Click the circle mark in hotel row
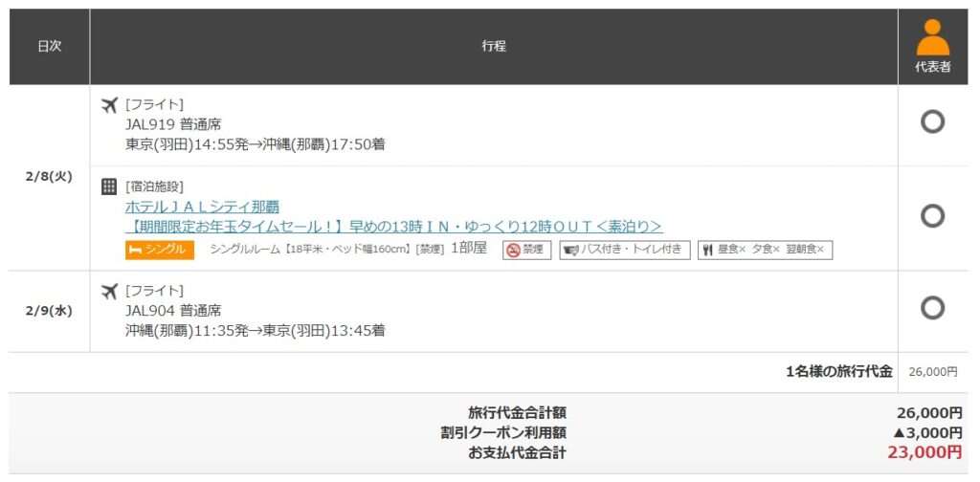Viewport: 980px width, 482px height. click(x=932, y=216)
